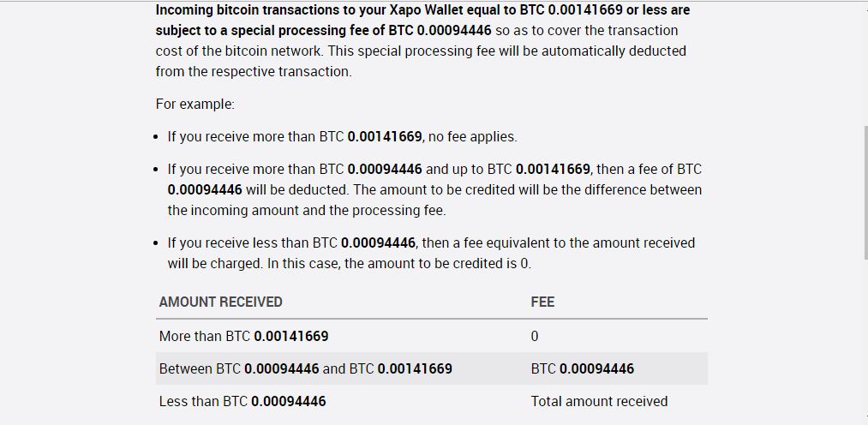Select the 'Less than BTC 0.00094446' table cell

point(242,401)
